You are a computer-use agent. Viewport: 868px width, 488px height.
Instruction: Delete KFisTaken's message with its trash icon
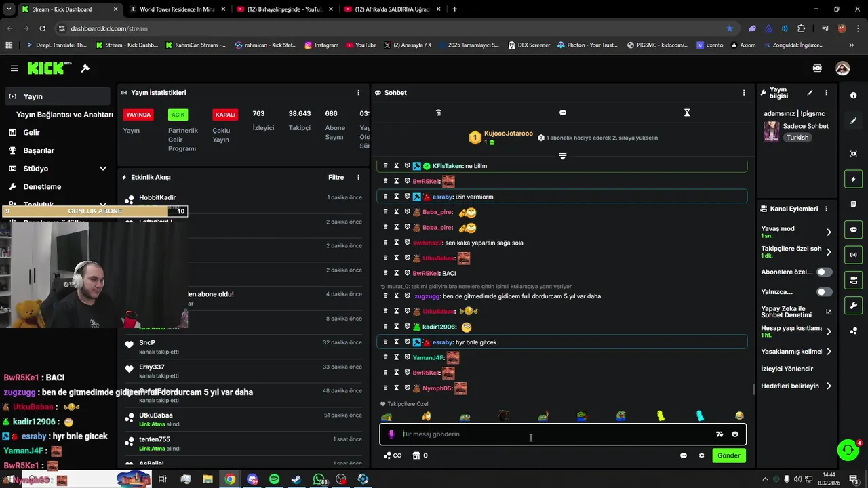tap(386, 165)
